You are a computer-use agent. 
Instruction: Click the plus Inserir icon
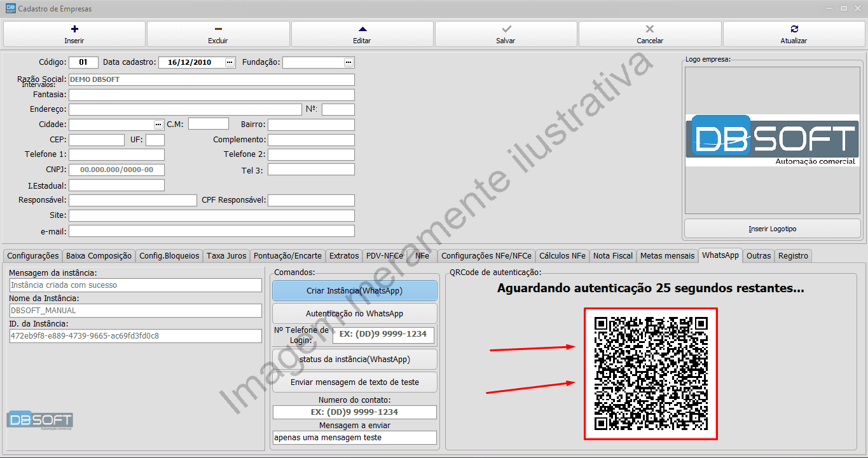[74, 28]
